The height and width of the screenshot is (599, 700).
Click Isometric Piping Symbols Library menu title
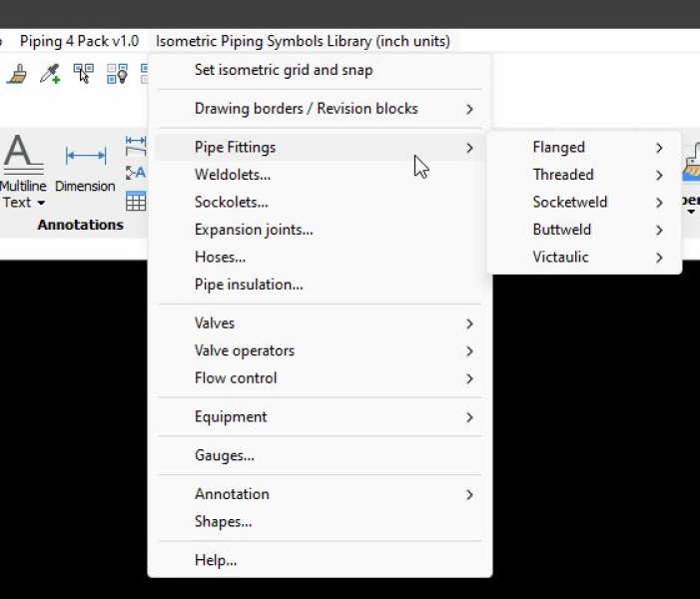point(303,41)
